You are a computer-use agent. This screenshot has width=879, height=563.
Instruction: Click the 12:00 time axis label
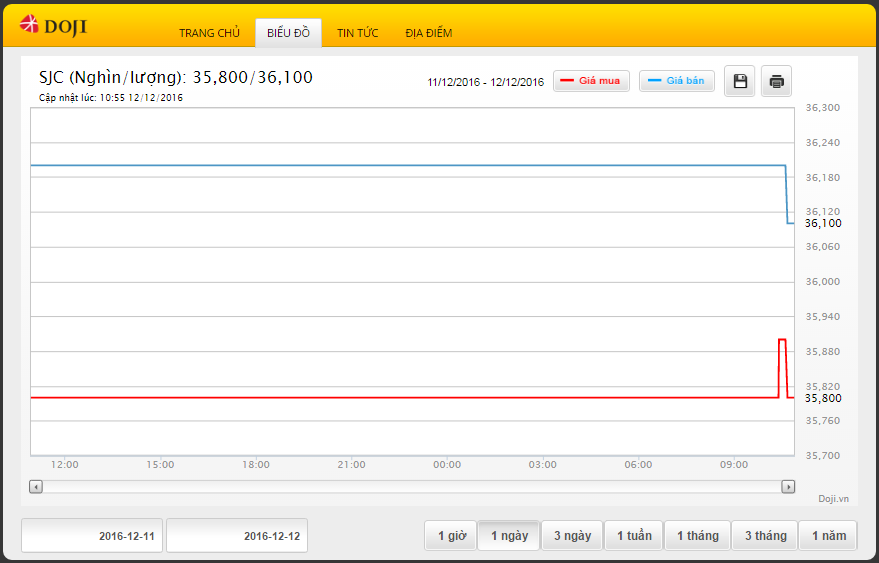click(x=64, y=465)
